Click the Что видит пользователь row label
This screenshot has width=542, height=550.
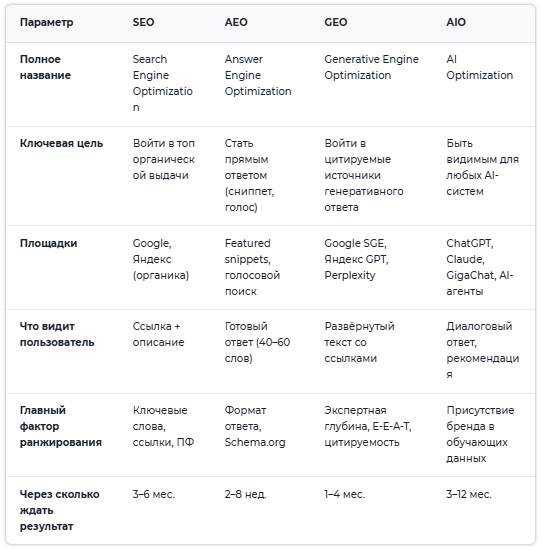point(57,334)
